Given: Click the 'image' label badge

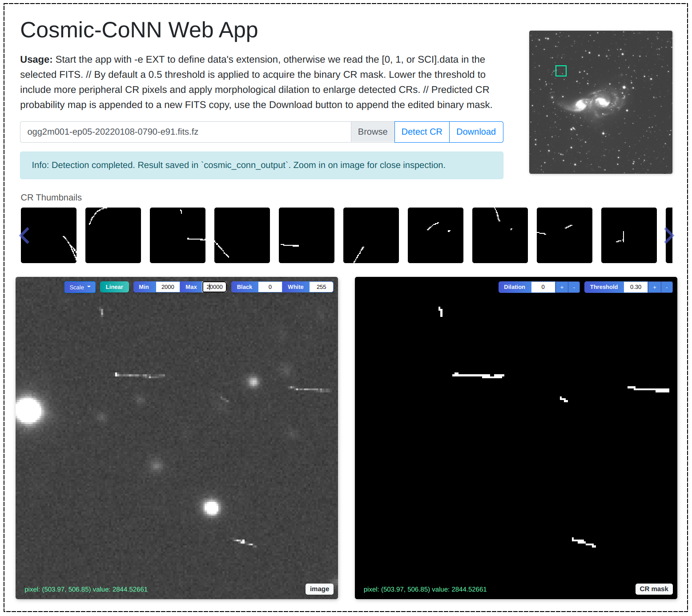Looking at the screenshot, I should coord(319,589).
